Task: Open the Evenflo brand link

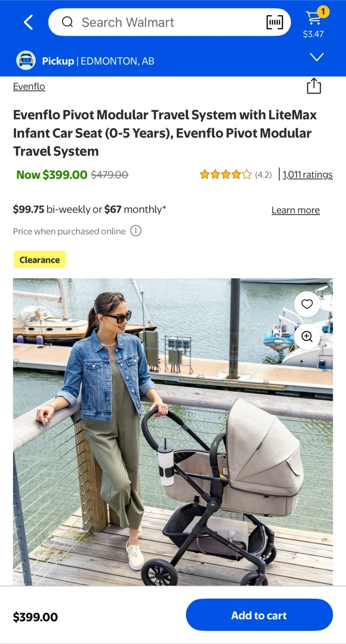Action: [x=29, y=86]
